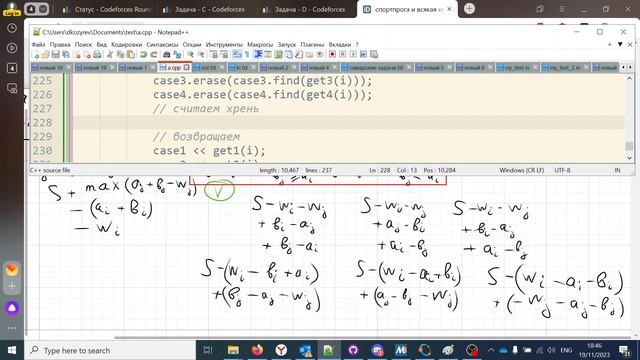Toggle the Monitoring eye icon
Image resolution: width=640 pixels, height=360 pixels.
tap(321, 54)
